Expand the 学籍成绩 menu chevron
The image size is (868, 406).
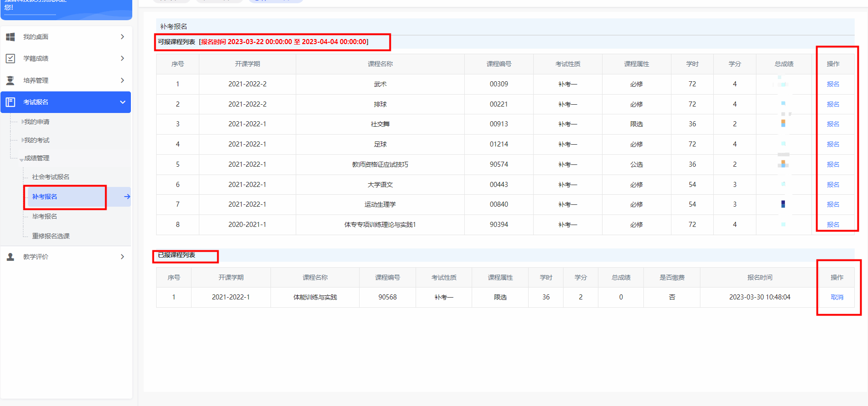(x=122, y=58)
